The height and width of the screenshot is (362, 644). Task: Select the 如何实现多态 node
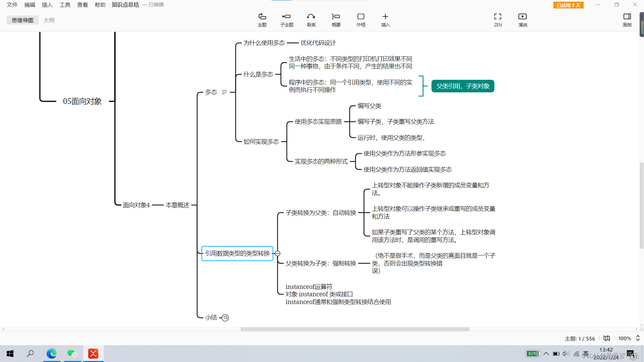point(261,141)
